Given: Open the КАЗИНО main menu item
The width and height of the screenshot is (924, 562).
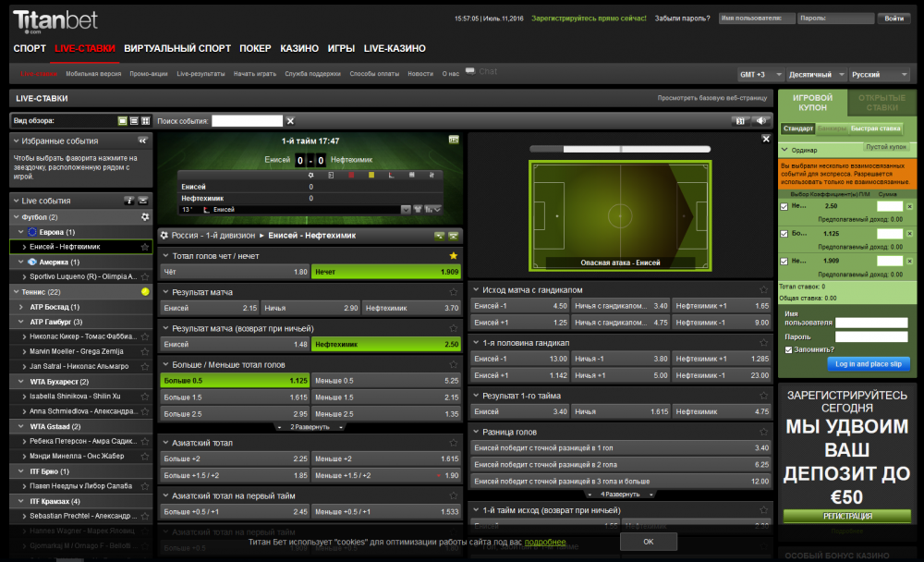Looking at the screenshot, I should click(298, 48).
